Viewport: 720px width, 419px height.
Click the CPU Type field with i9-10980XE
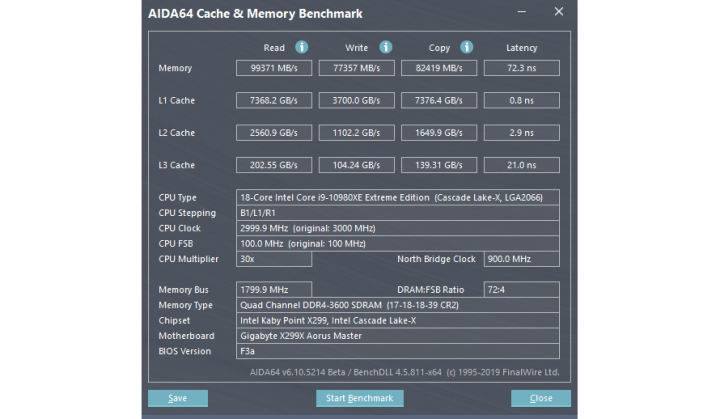398,198
